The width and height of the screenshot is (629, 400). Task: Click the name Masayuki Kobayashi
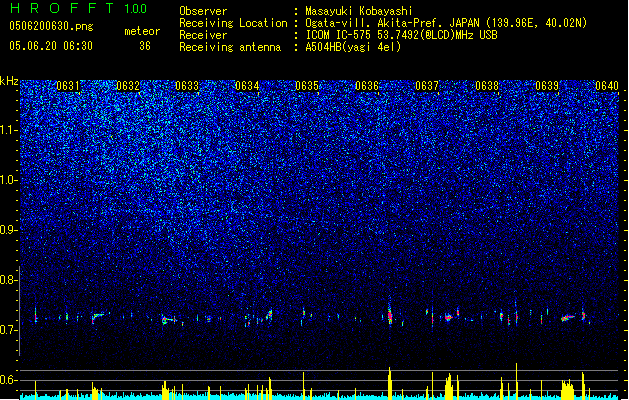coord(359,11)
